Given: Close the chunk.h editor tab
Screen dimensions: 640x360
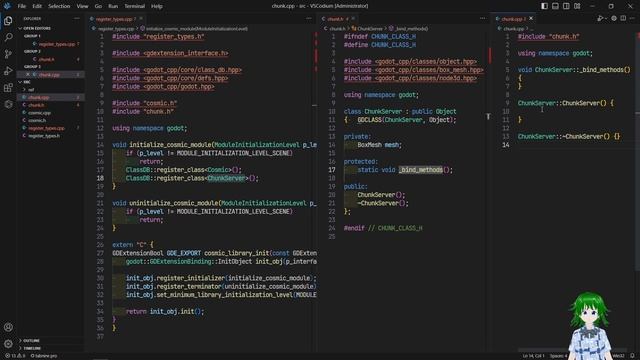Looking at the screenshot, I should click(353, 18).
